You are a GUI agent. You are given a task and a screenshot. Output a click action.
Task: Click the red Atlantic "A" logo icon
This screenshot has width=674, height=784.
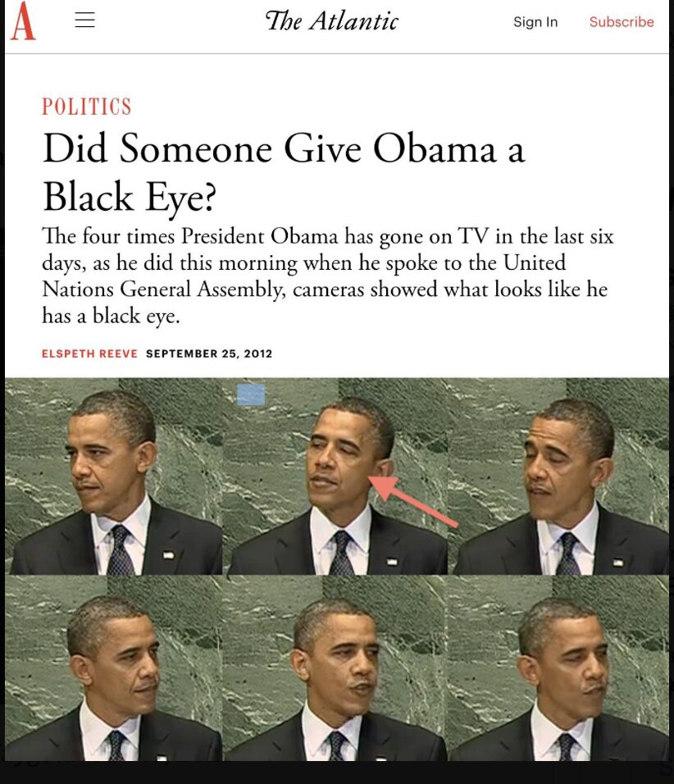(x=23, y=21)
